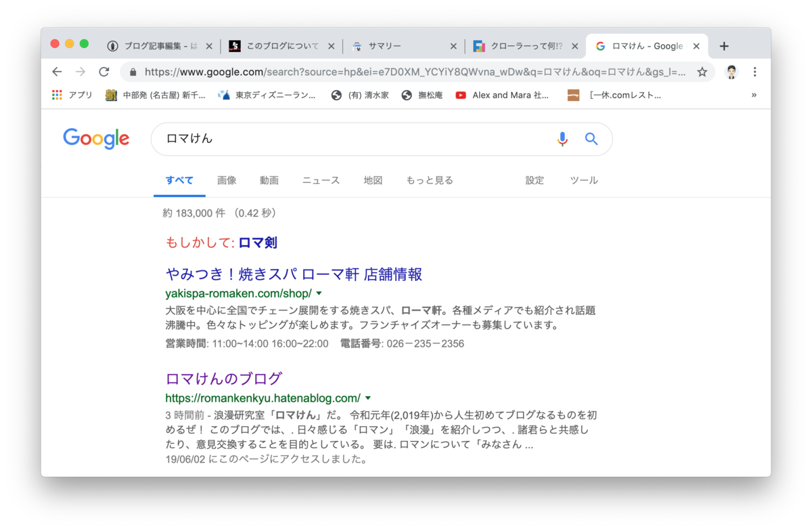Open the ツール search tools
This screenshot has height=531, width=812.
click(x=584, y=180)
